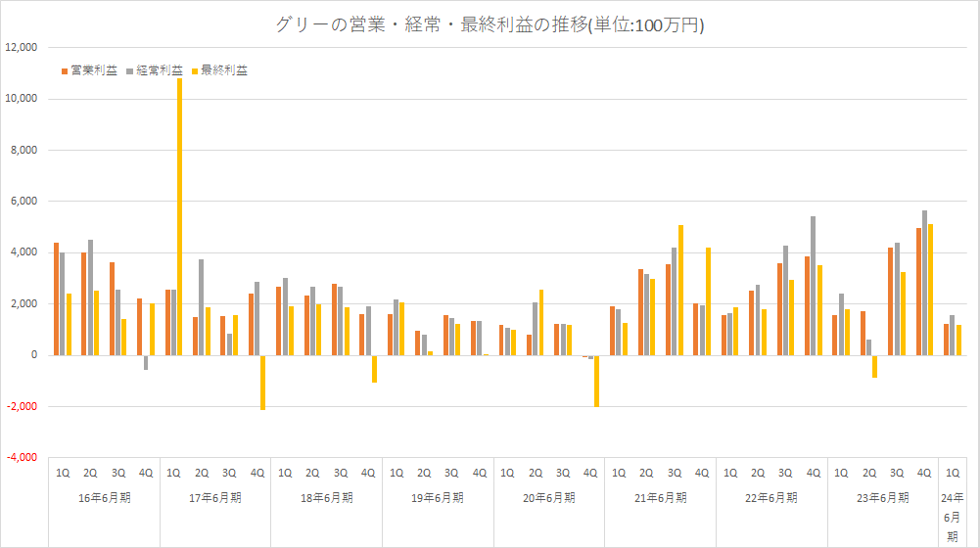
Task: Select the yellow bar in 21年6月期 3Q
Action: 679,290
